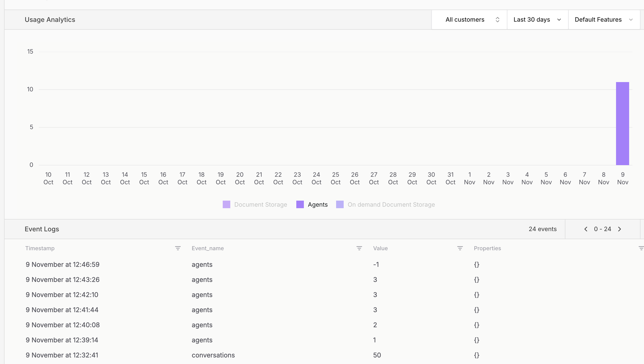Go to previous event logs page
Viewport: 644px width, 364px height.
point(586,229)
